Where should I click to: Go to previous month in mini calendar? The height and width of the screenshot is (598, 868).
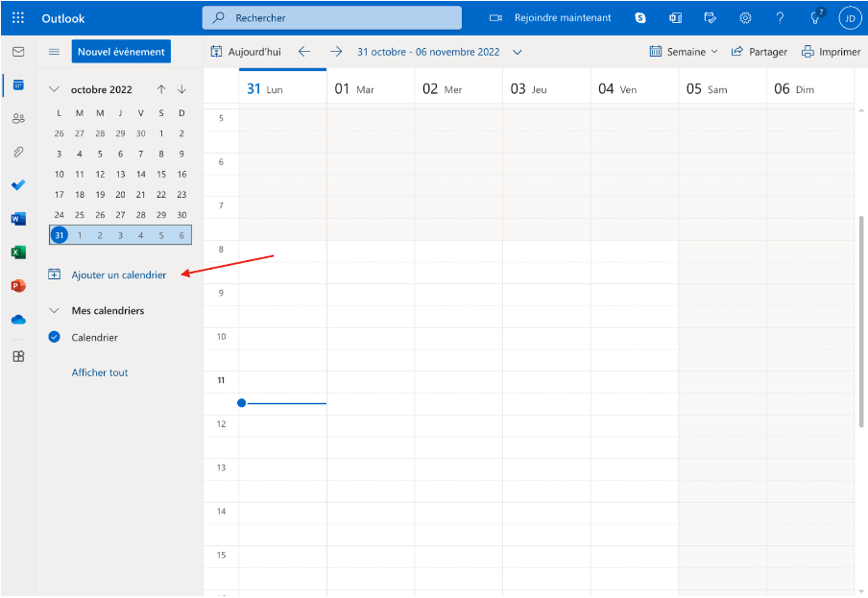pyautogui.click(x=161, y=89)
